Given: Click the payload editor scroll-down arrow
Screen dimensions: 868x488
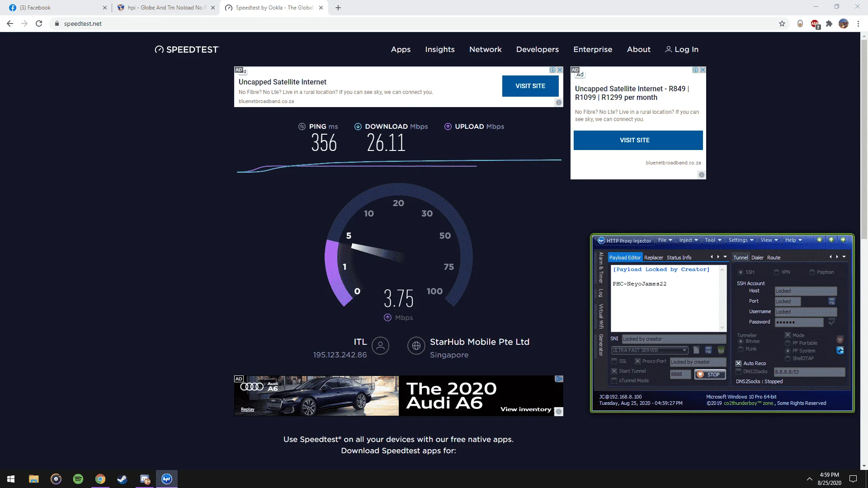Looking at the screenshot, I should coord(722,328).
